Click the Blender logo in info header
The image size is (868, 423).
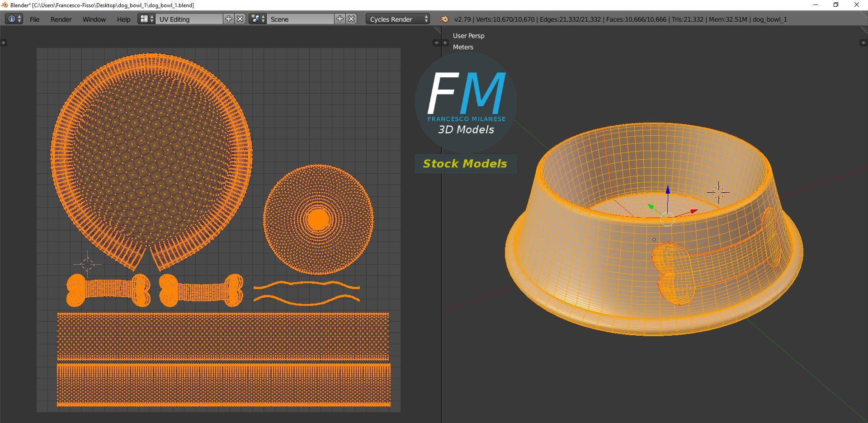(444, 19)
